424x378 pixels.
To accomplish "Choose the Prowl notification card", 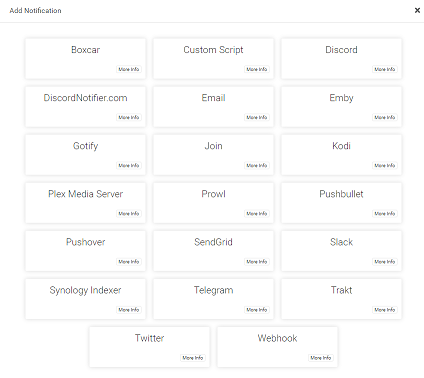I will tap(213, 203).
